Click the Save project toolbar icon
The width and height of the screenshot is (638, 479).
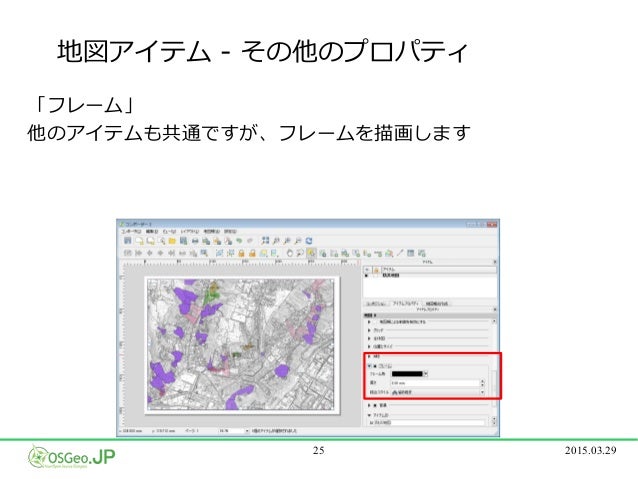(128, 241)
